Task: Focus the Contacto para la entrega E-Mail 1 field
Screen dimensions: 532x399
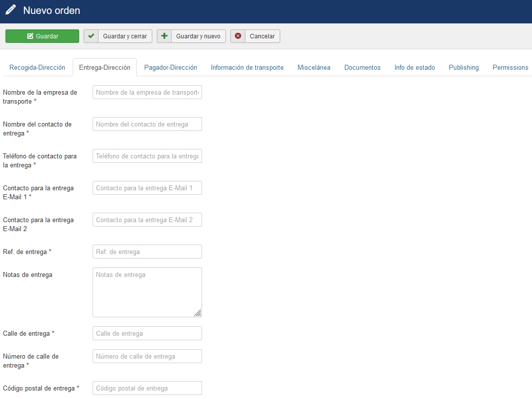Action: (x=147, y=188)
